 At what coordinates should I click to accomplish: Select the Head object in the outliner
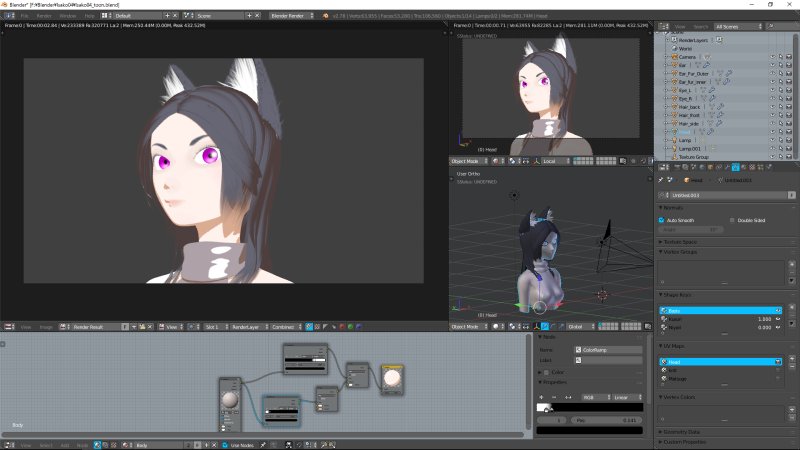point(684,132)
